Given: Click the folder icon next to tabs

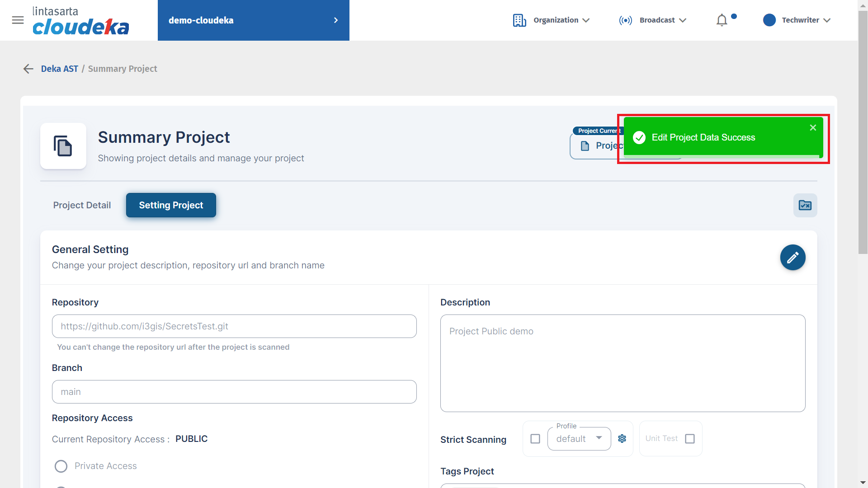Looking at the screenshot, I should click(x=805, y=206).
